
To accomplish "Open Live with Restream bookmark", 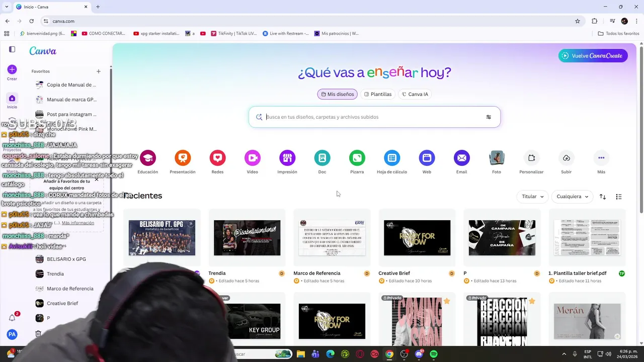I will pyautogui.click(x=286, y=34).
